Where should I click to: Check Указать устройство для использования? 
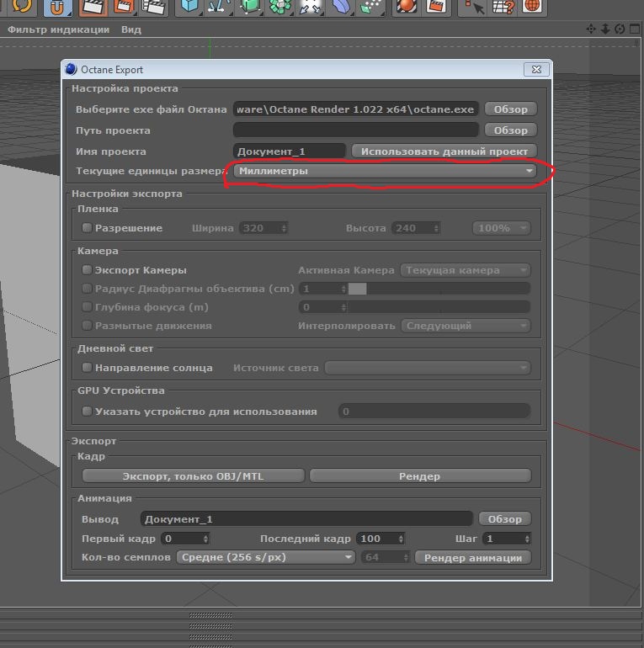[x=87, y=412]
